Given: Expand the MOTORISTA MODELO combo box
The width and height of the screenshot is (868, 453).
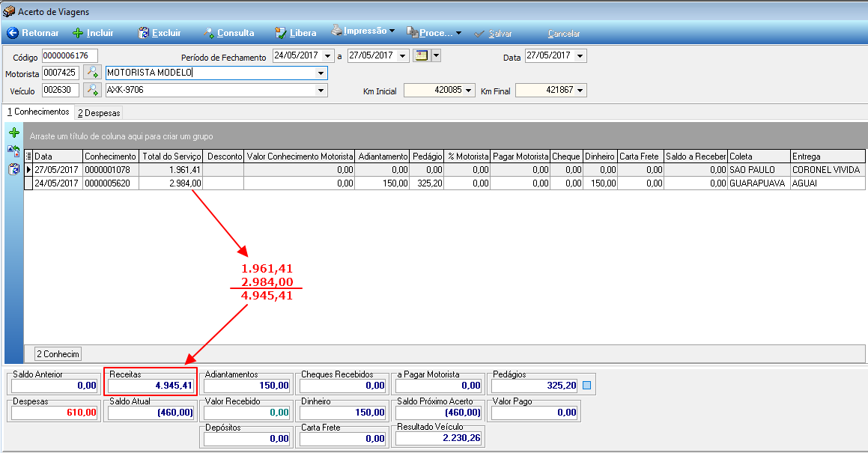Looking at the screenshot, I should 321,73.
